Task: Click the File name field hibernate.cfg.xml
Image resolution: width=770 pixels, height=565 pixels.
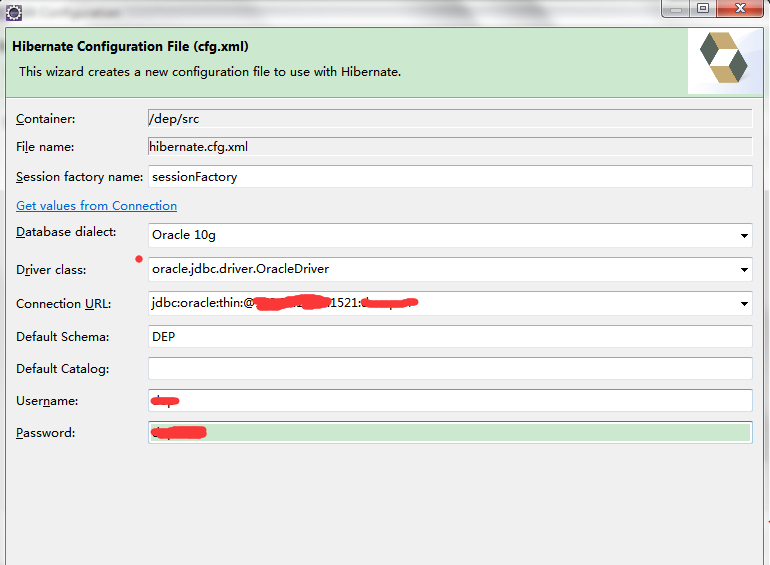Action: coord(450,147)
